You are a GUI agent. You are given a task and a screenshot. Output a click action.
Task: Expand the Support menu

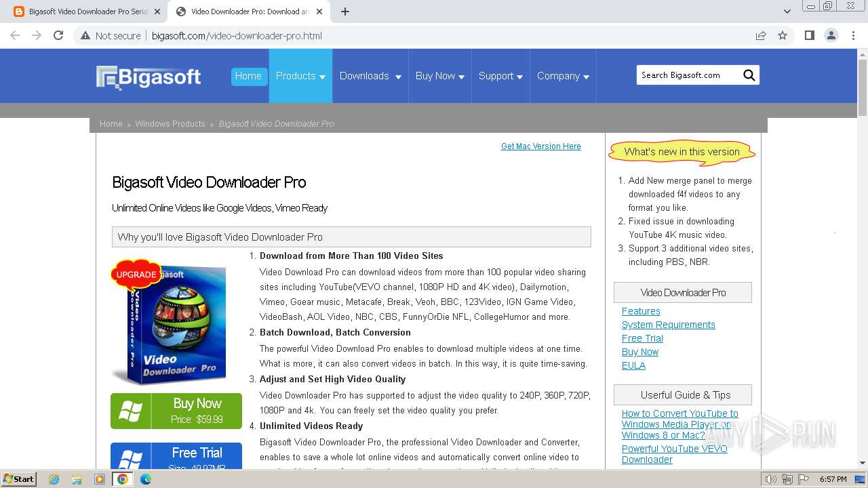click(x=500, y=76)
